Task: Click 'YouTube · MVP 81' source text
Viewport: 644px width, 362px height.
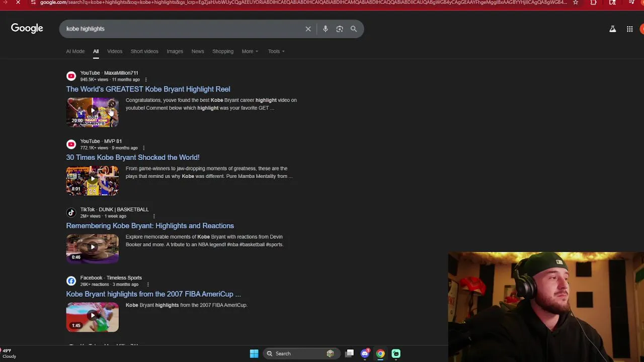Action: click(101, 141)
